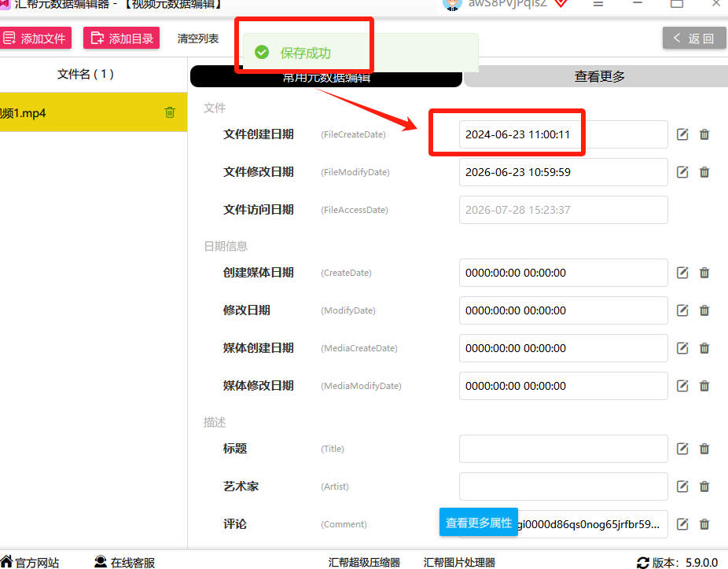Click the 添加文件 button

[35, 38]
